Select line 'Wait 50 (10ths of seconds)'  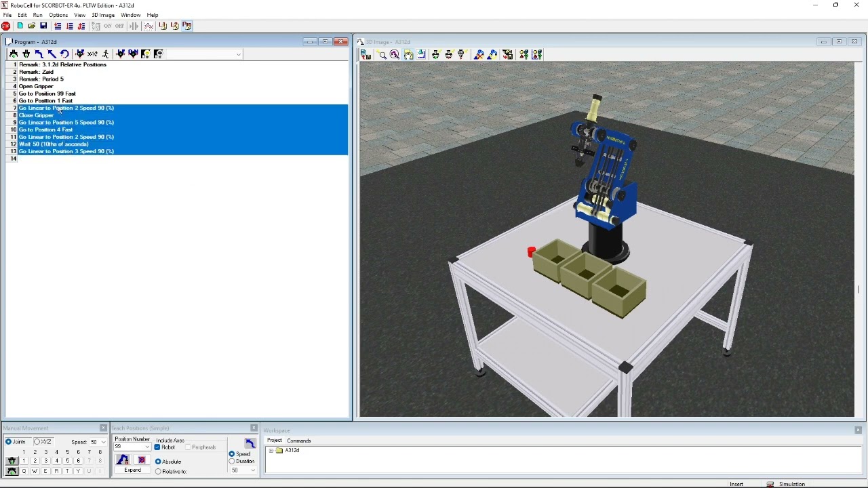54,144
